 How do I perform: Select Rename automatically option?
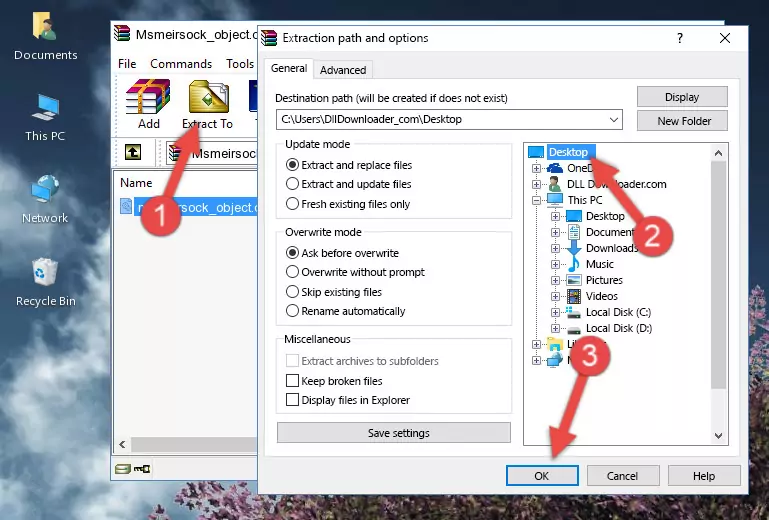coord(345,311)
